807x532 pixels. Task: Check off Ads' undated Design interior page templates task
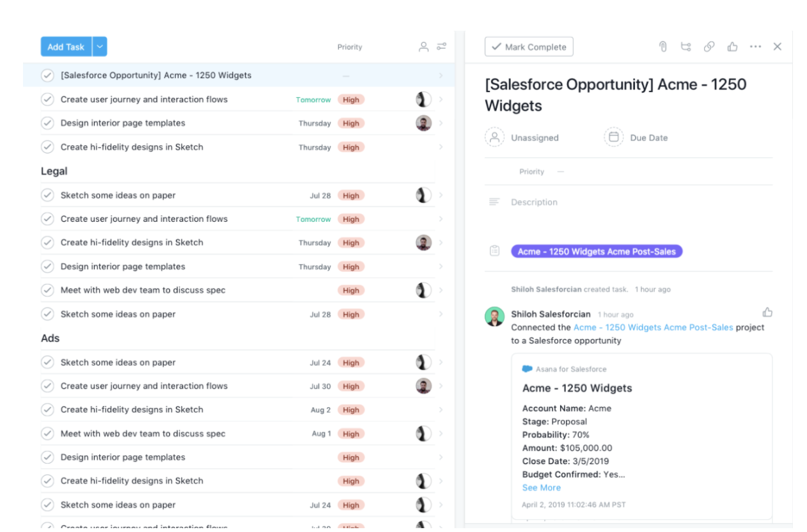(x=47, y=457)
